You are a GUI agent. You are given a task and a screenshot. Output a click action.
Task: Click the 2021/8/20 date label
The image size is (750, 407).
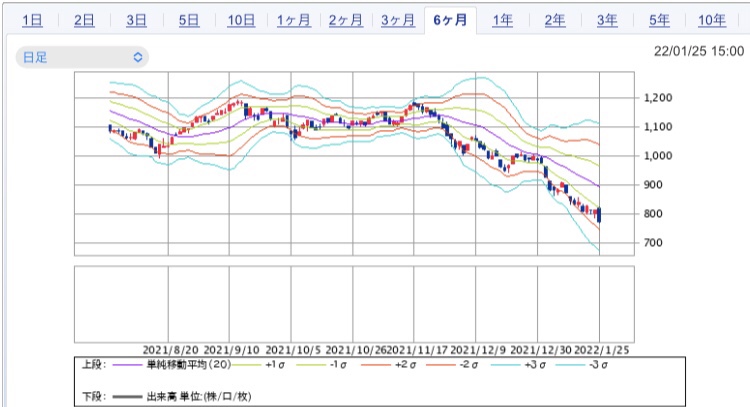click(170, 350)
